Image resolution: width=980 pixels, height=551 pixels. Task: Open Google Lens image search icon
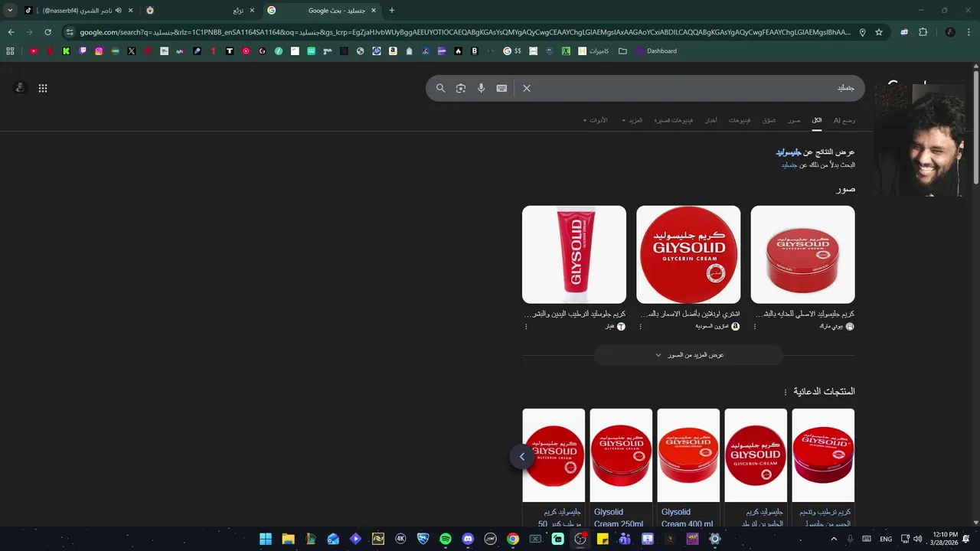(461, 88)
